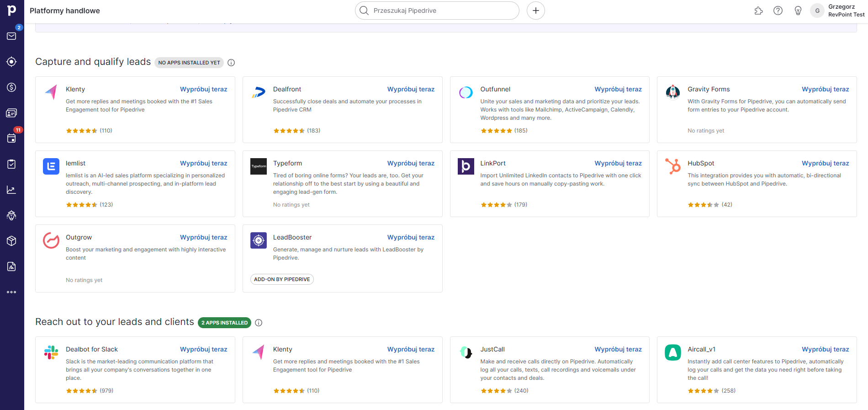Open Contacts card icon in sidebar
This screenshot has height=410, width=868.
click(x=12, y=113)
